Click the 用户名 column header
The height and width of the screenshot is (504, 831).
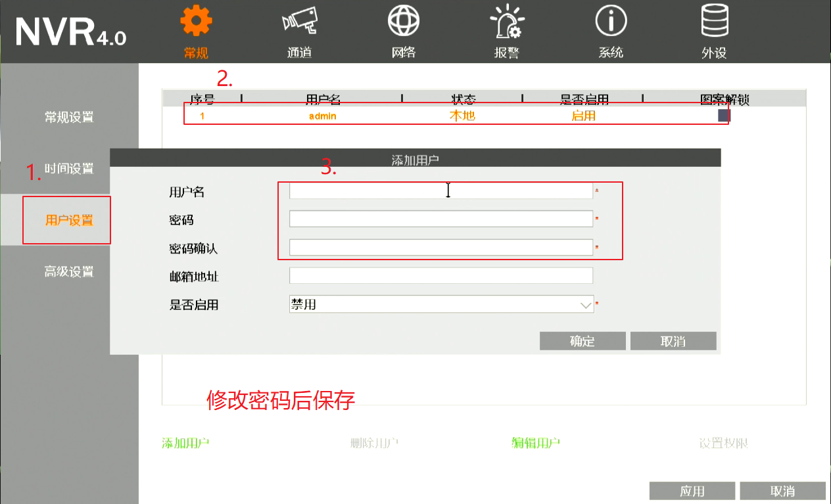pos(323,100)
